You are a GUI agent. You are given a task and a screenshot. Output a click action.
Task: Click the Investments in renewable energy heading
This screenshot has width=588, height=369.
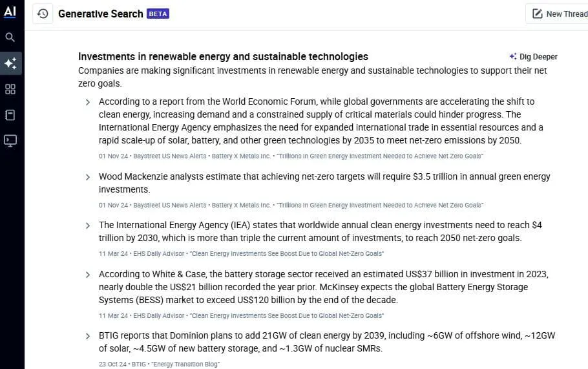click(223, 57)
